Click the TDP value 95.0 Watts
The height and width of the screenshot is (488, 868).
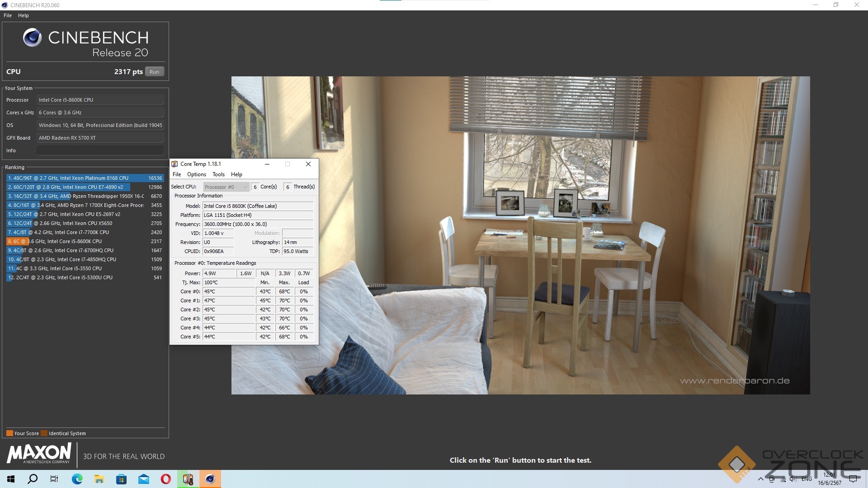(x=298, y=251)
